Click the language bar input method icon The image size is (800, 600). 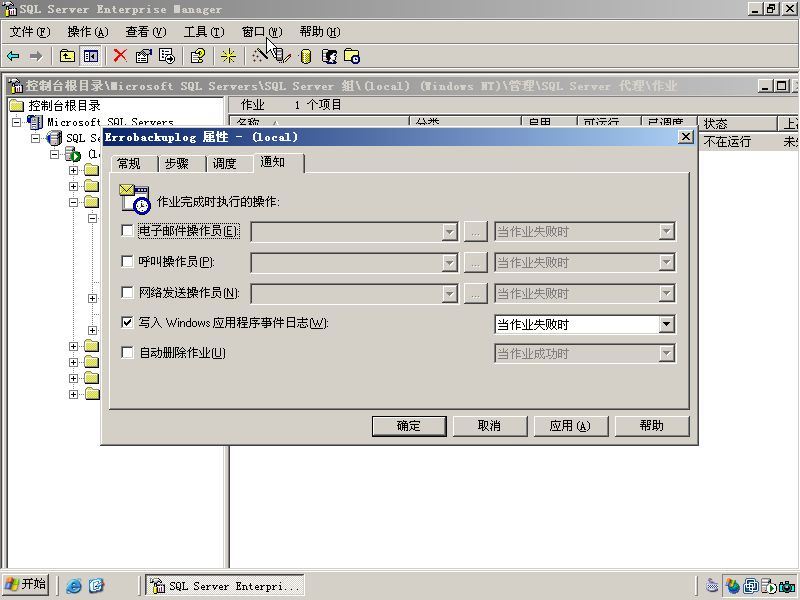click(712, 586)
